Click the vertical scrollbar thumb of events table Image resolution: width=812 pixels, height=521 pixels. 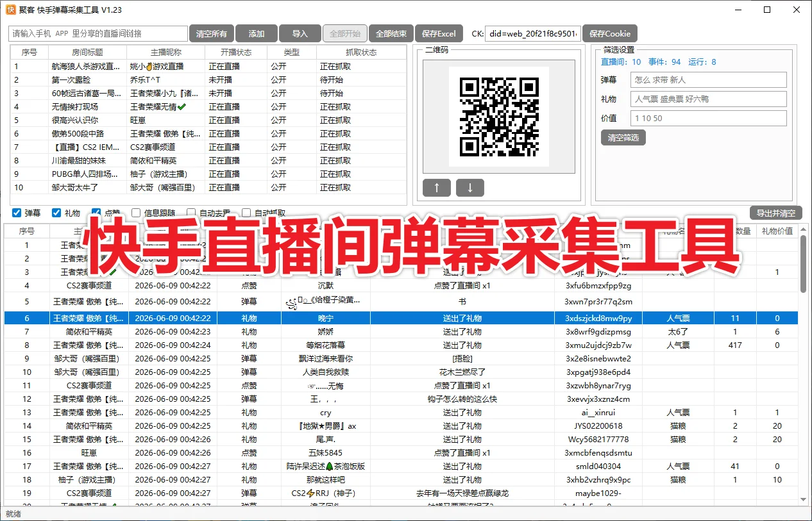coord(804,264)
